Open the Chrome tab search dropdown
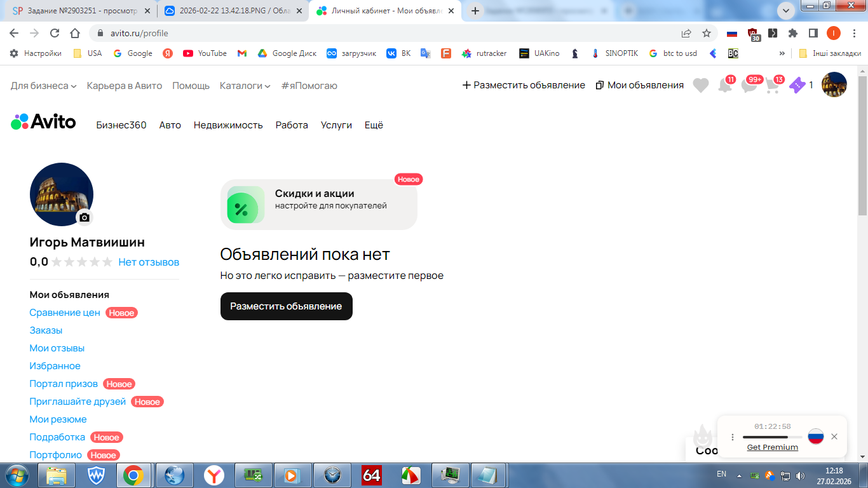Screen dimensions: 868x488 coord(787,10)
